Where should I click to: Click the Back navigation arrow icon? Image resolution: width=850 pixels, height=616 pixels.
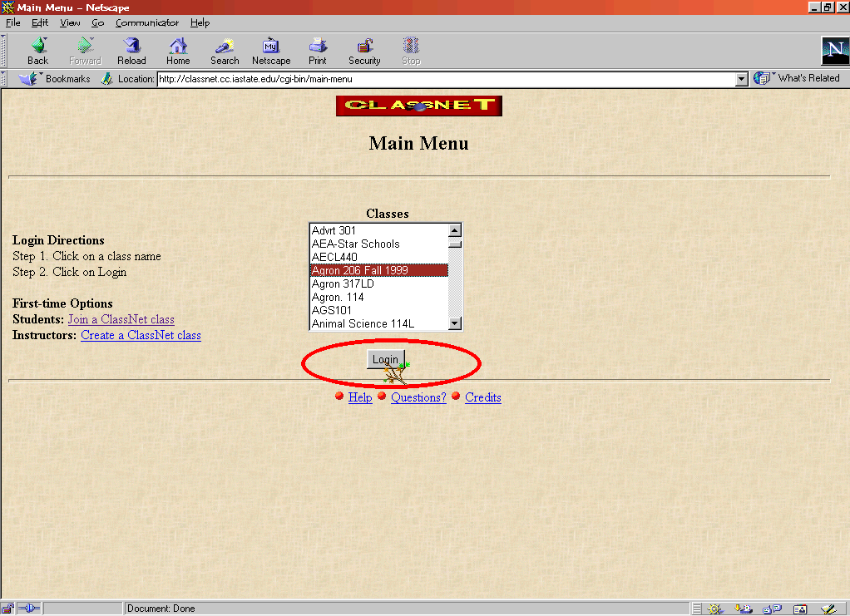pos(38,47)
